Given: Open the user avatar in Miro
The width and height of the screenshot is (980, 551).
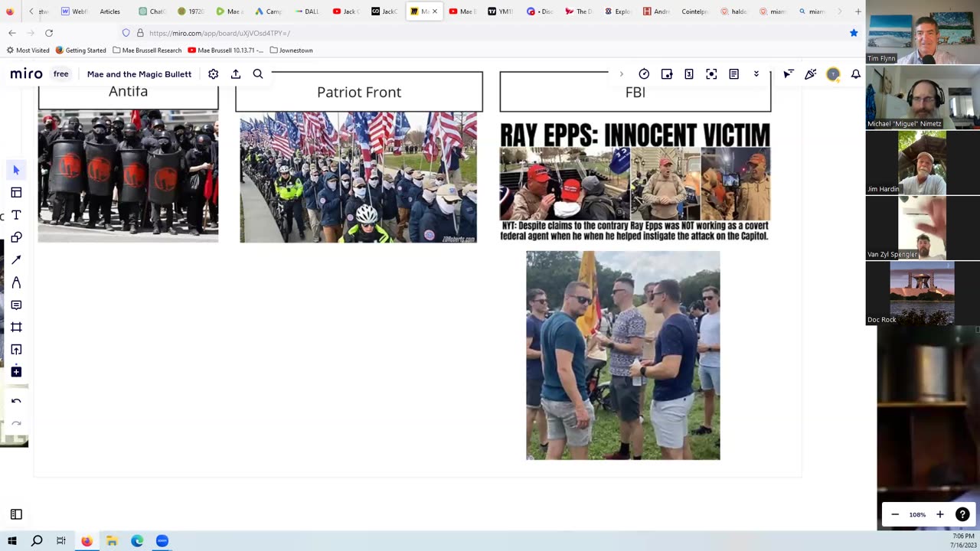Looking at the screenshot, I should (x=833, y=74).
